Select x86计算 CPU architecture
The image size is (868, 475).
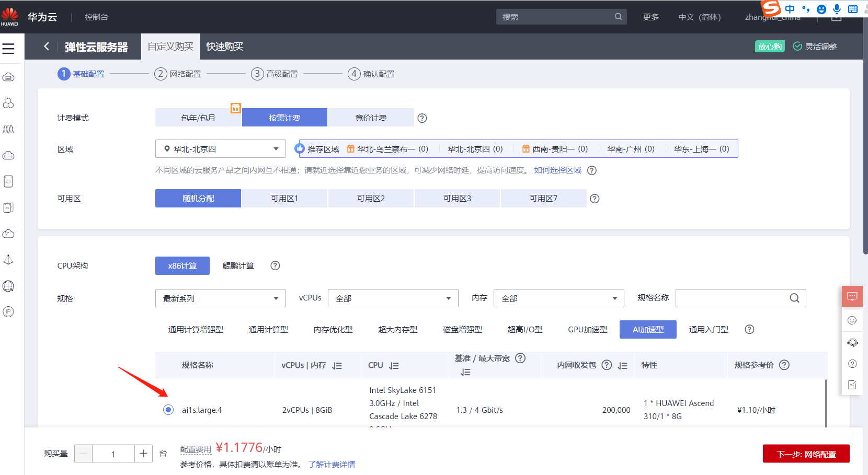coord(182,265)
